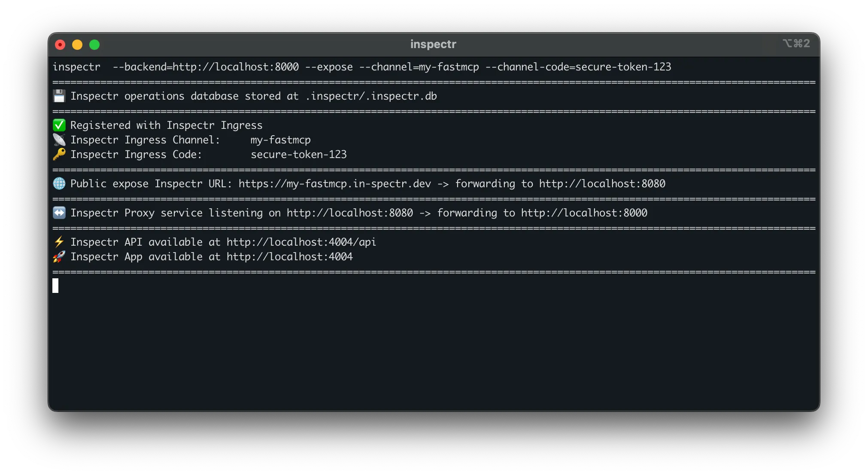
Task: Click the arrows icon for Proxy service
Action: tap(59, 213)
